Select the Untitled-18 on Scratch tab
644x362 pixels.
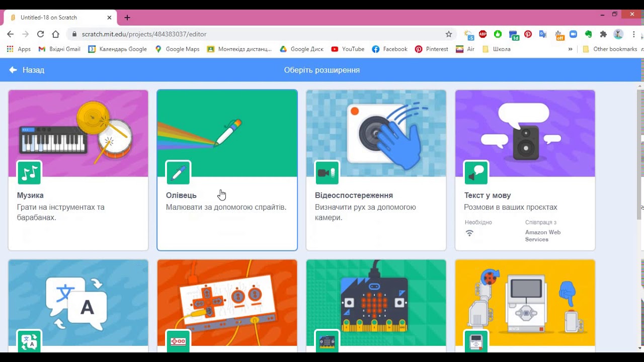point(60,18)
